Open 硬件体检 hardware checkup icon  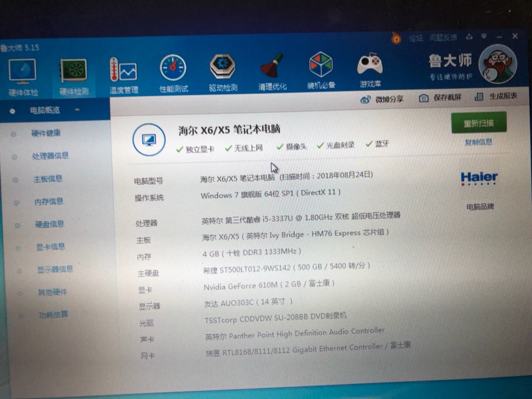(22, 77)
